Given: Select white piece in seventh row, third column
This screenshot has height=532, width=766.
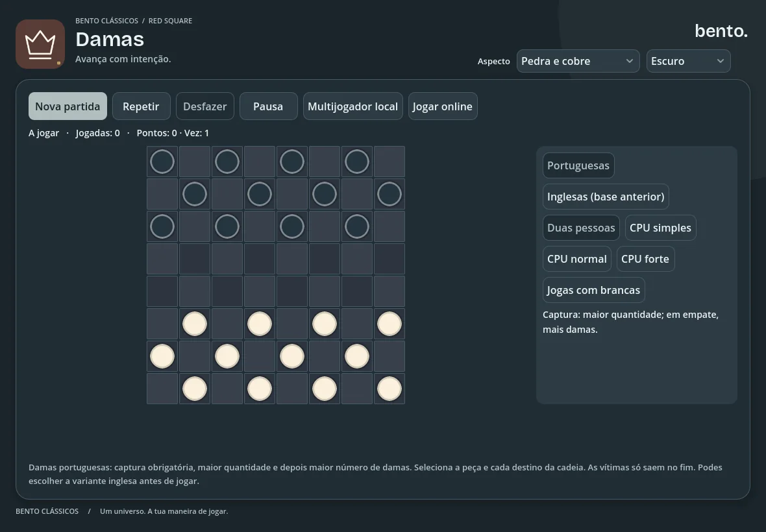Looking at the screenshot, I should tap(227, 356).
